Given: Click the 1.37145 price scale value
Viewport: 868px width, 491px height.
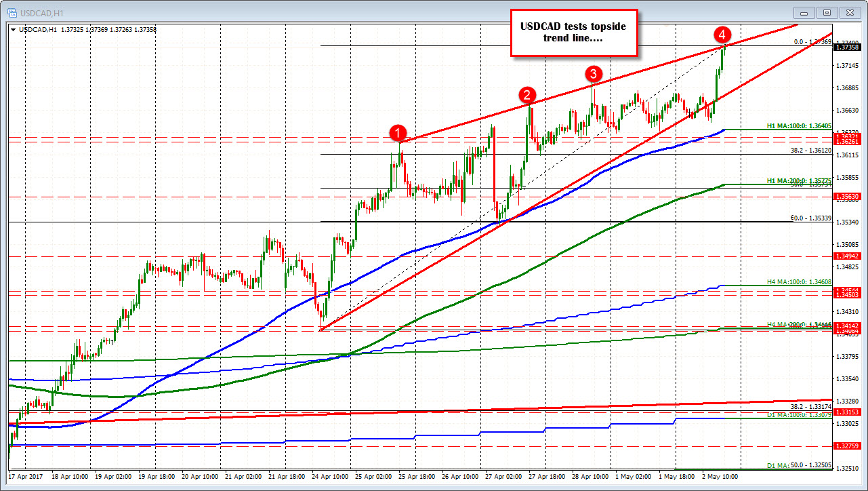Looking at the screenshot, I should click(x=848, y=66).
